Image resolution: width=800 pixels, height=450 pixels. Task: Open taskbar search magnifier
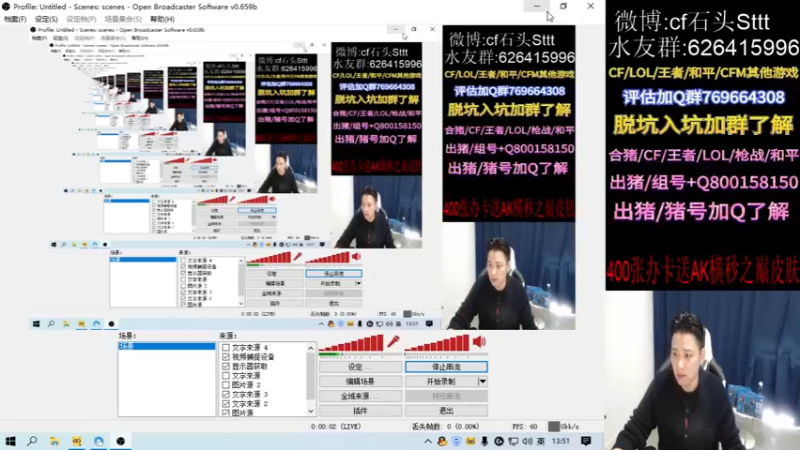[32, 441]
